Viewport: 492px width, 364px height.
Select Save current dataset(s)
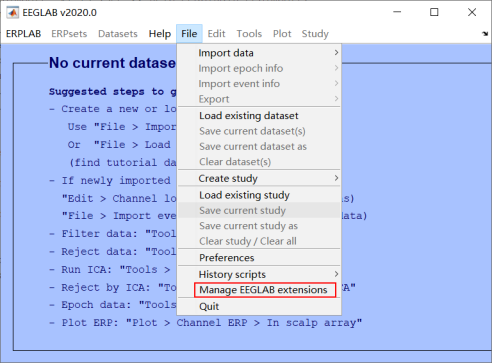click(259, 131)
